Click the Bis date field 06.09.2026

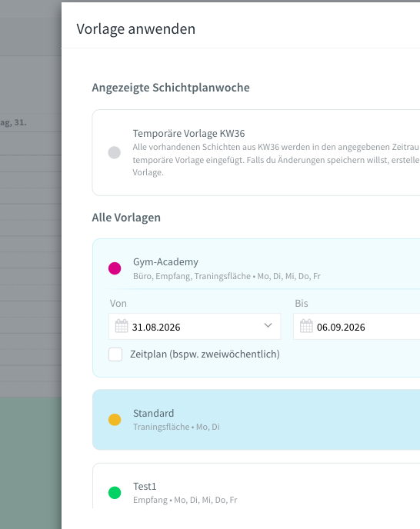pos(356,326)
